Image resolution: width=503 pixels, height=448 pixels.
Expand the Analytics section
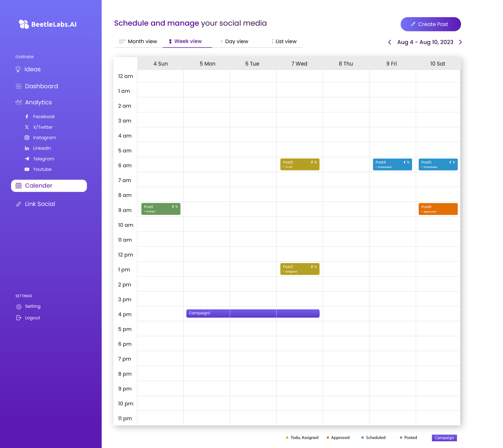coord(38,102)
